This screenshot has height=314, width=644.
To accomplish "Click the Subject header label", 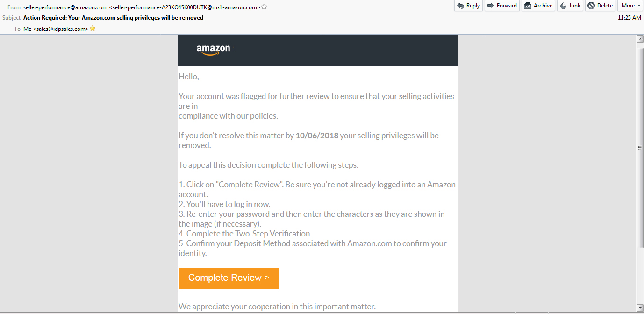I will point(12,18).
